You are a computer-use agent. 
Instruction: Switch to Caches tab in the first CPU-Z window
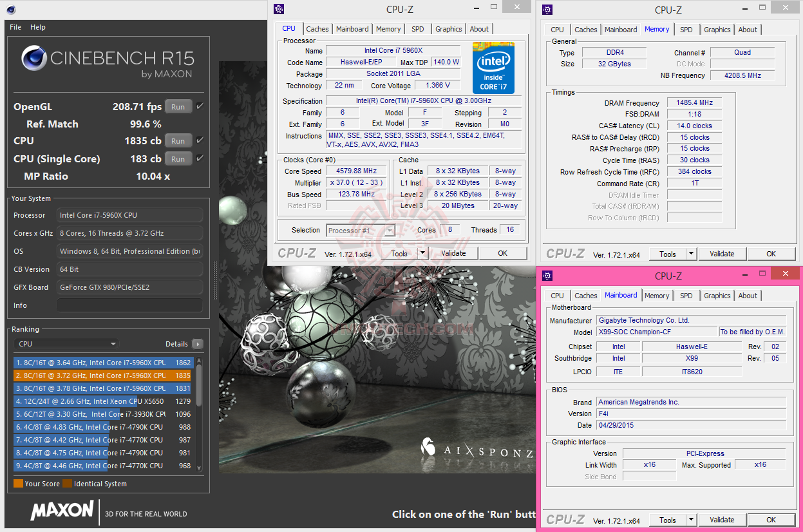pyautogui.click(x=317, y=29)
